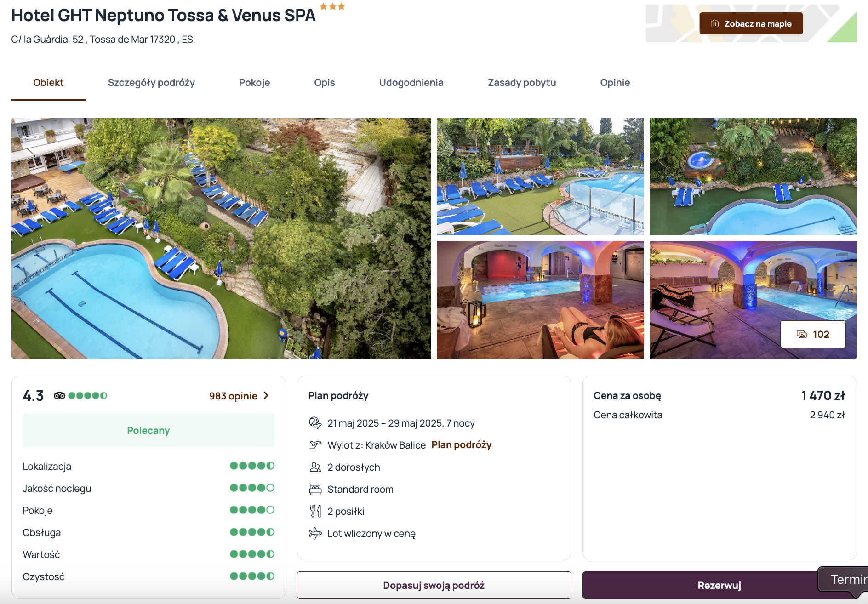Expand reviews with the 983 opinie chevron

coord(266,396)
